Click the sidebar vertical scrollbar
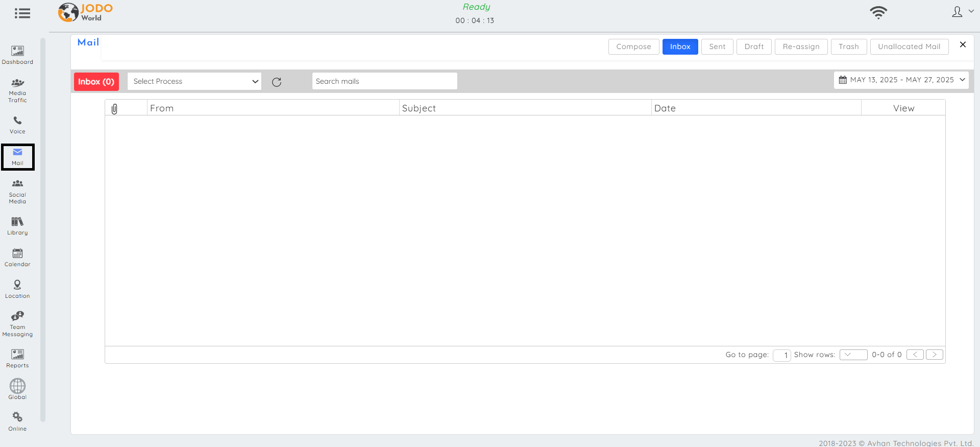Image resolution: width=980 pixels, height=447 pixels. point(43,230)
